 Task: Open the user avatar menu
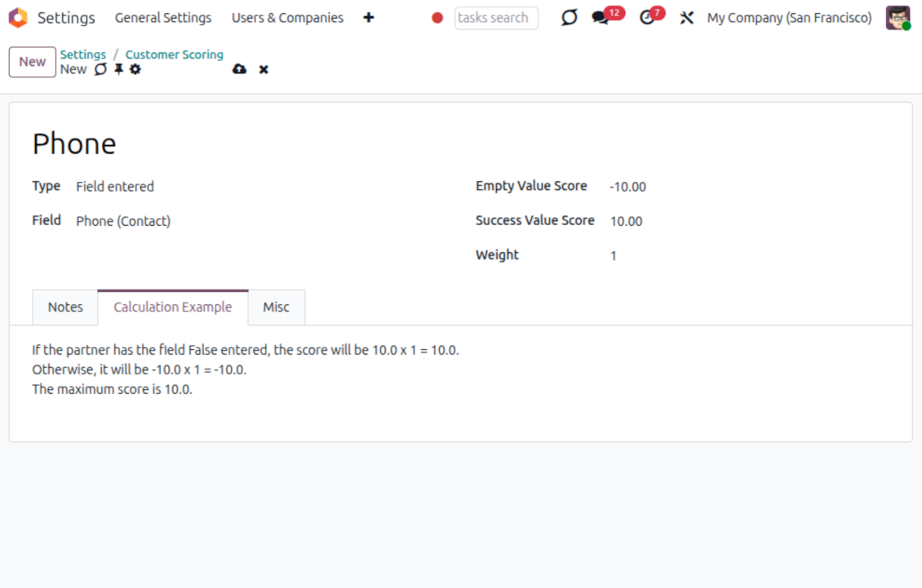coord(898,18)
